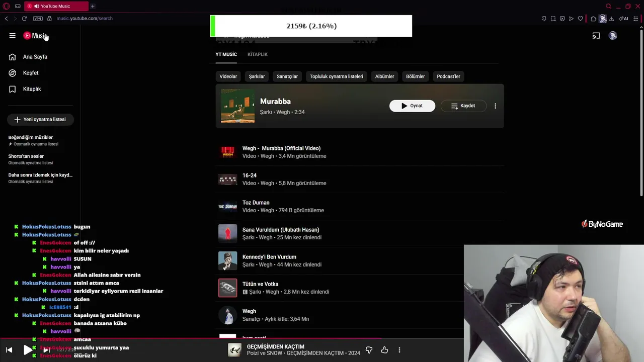Filter results by Albümler
Viewport: 644px width, 362px height.
tap(384, 76)
